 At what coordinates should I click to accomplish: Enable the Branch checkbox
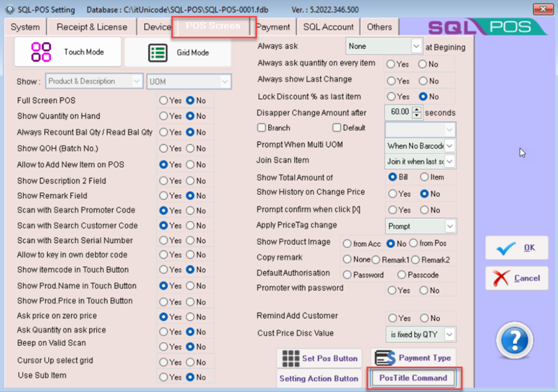(x=261, y=128)
